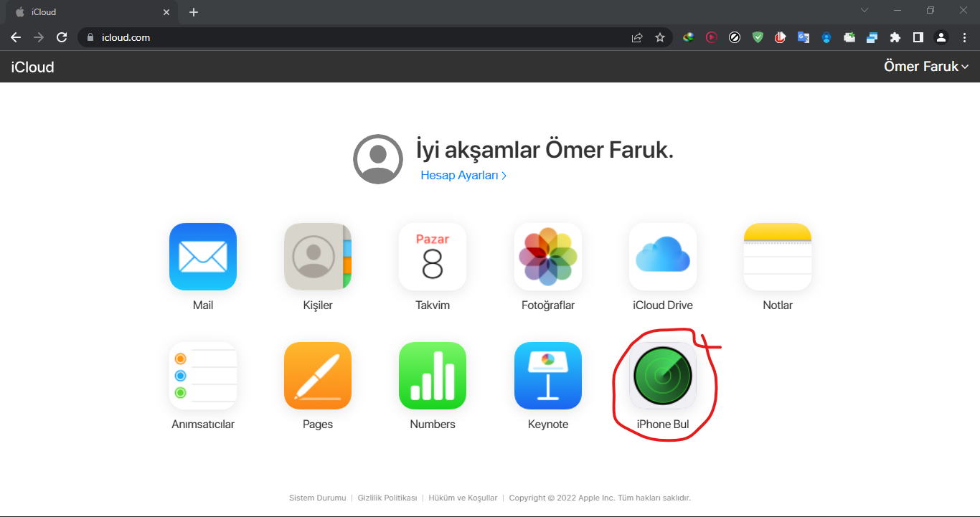
Task: Bookmark this page with the star
Action: (x=660, y=37)
